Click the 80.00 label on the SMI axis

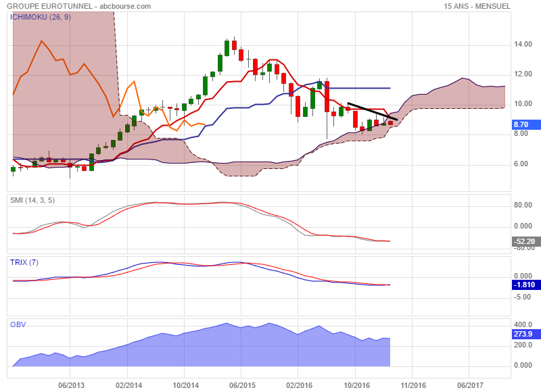pyautogui.click(x=523, y=205)
